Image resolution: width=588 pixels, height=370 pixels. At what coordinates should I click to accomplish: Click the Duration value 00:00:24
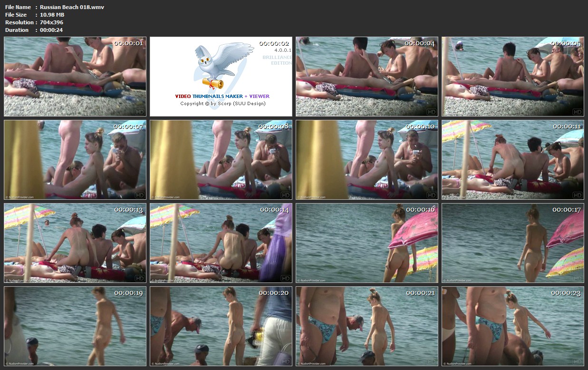coord(51,30)
